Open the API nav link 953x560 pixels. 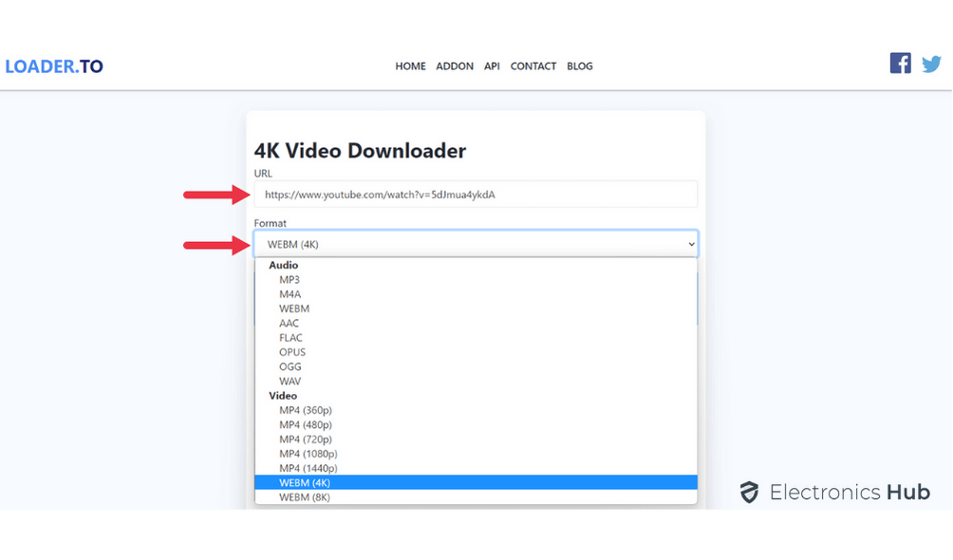click(492, 66)
